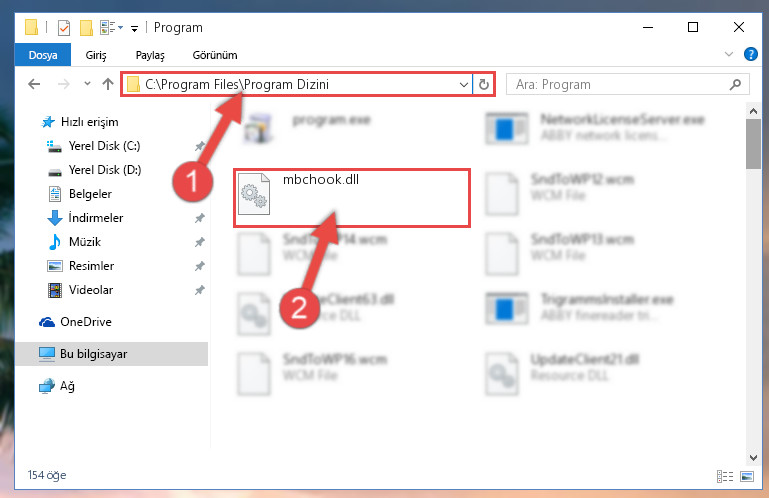Open the recent locations dropdown arrow
Image resolution: width=769 pixels, height=498 pixels.
click(x=87, y=84)
